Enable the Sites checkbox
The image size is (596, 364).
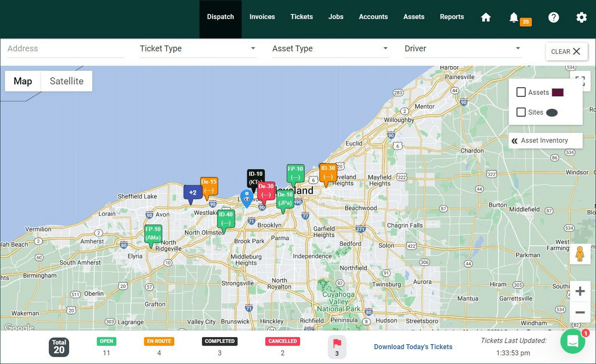click(521, 112)
